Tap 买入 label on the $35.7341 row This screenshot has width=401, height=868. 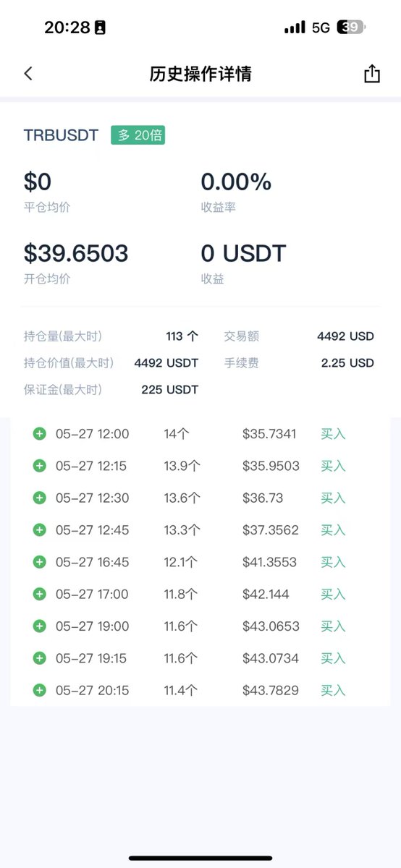click(x=333, y=434)
